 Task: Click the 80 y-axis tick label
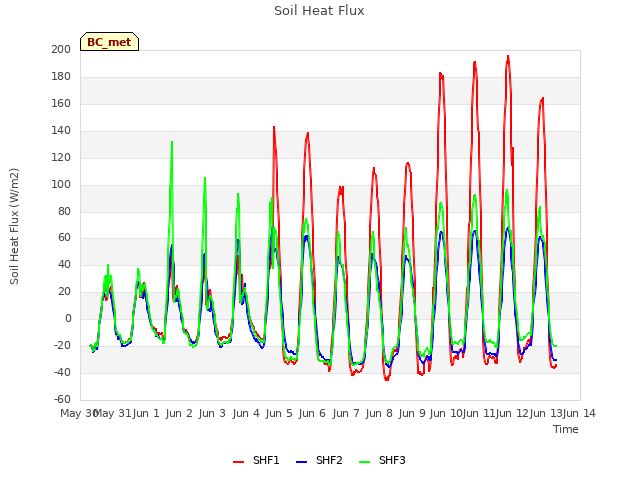pos(64,211)
